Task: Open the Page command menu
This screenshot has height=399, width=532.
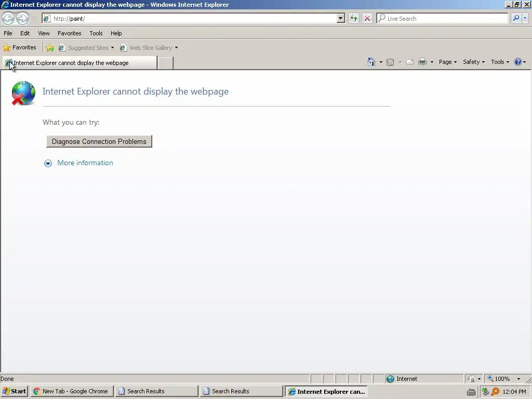Action: 447,62
